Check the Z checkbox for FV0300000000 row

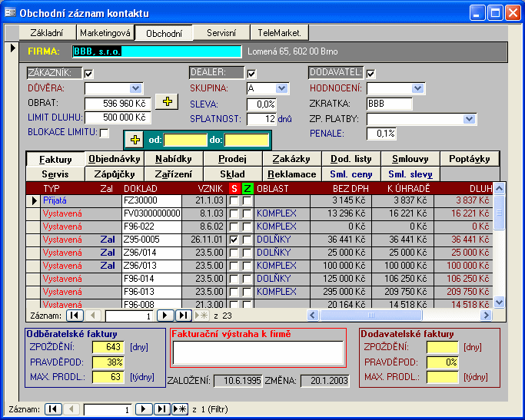247,214
